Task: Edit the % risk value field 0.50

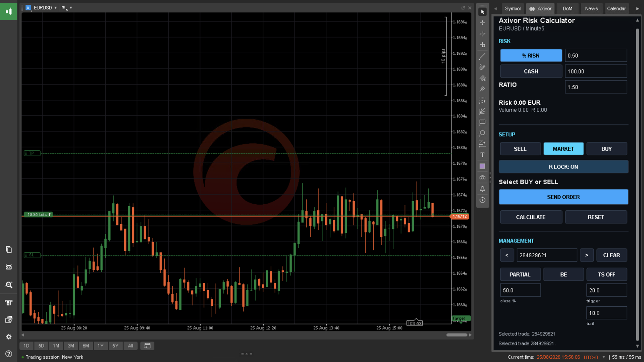Action: coord(596,56)
